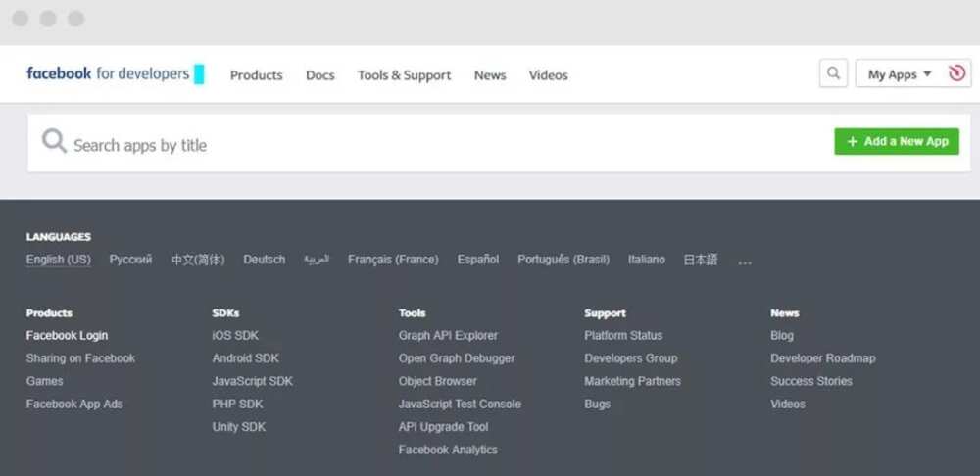Click the facebook for developers logo
Viewport: 980px width, 476px height.
pyautogui.click(x=108, y=73)
